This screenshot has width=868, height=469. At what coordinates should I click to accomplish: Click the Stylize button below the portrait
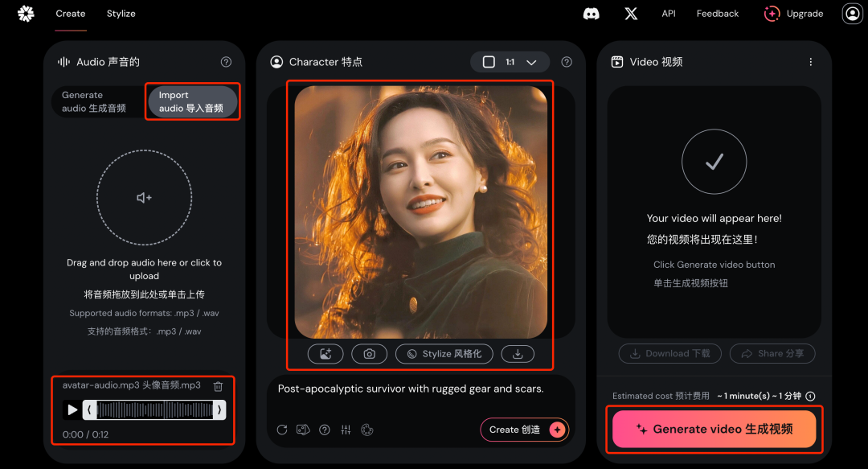click(x=444, y=354)
